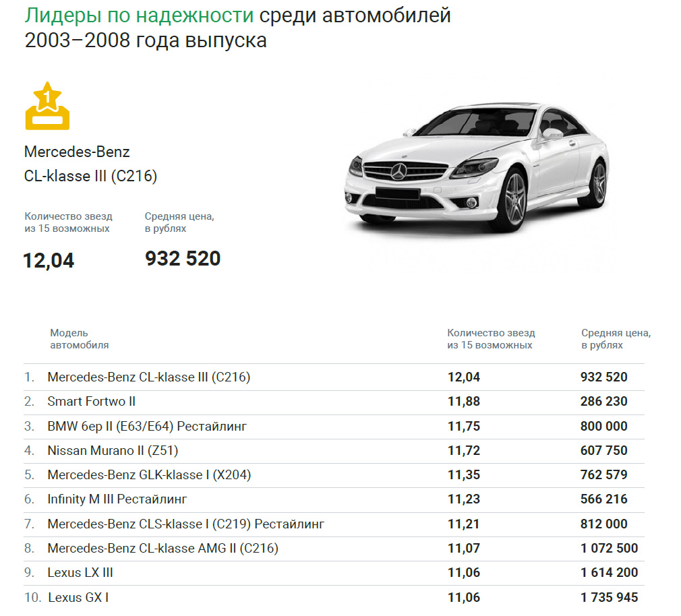Click the 11,21 score for CLS-klasse

(464, 524)
